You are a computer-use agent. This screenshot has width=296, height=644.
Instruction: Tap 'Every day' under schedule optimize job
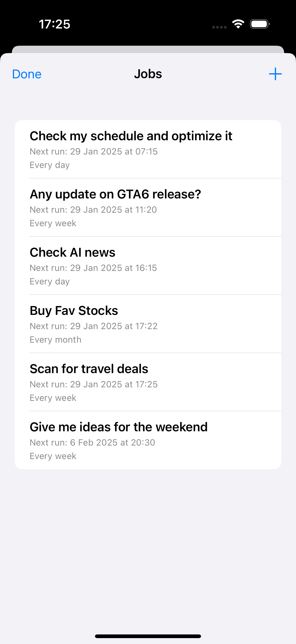pyautogui.click(x=50, y=165)
